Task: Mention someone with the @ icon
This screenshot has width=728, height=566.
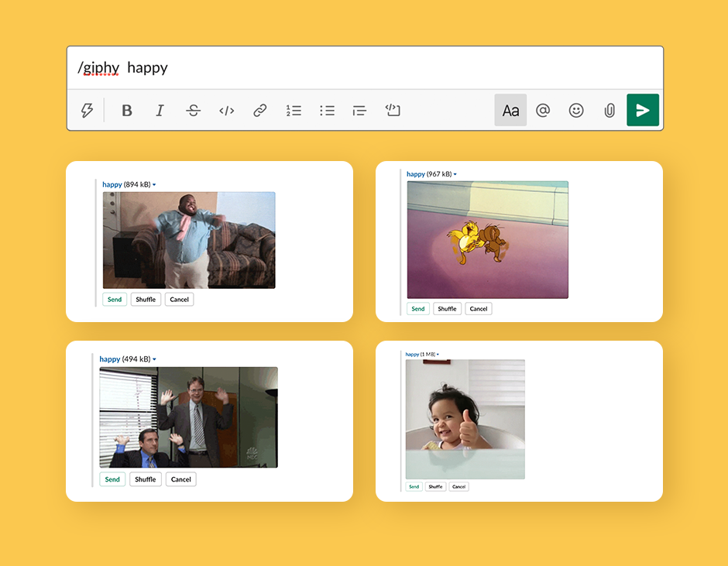Action: (x=543, y=110)
